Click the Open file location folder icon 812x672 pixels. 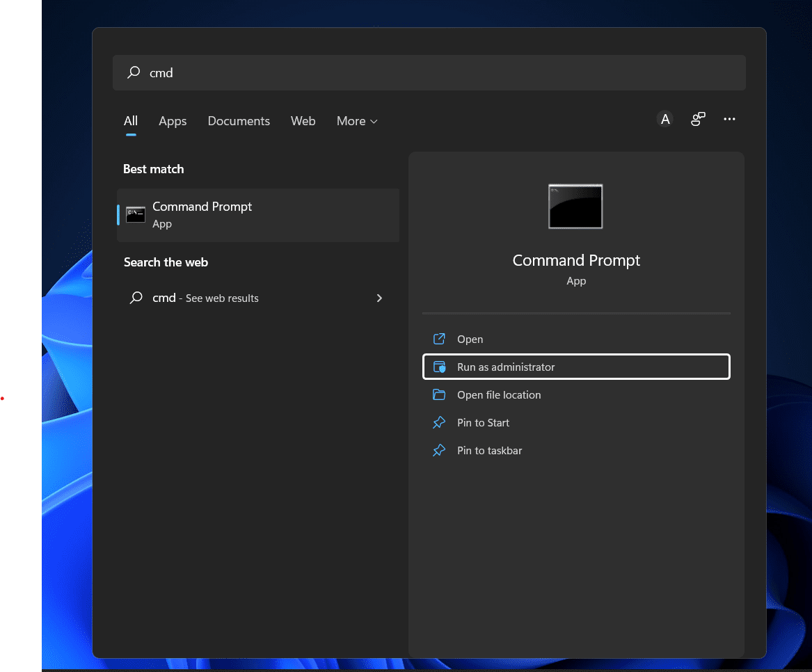[x=438, y=394]
